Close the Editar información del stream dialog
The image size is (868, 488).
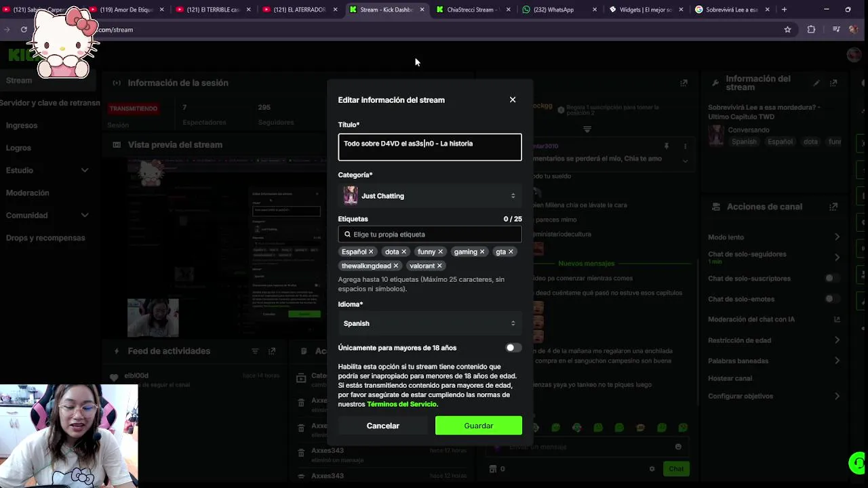tap(513, 100)
